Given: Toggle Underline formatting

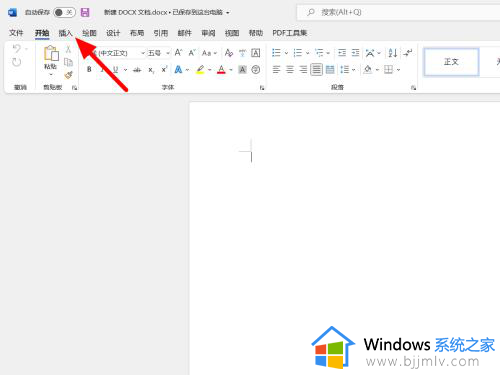Looking at the screenshot, I should pos(115,70).
